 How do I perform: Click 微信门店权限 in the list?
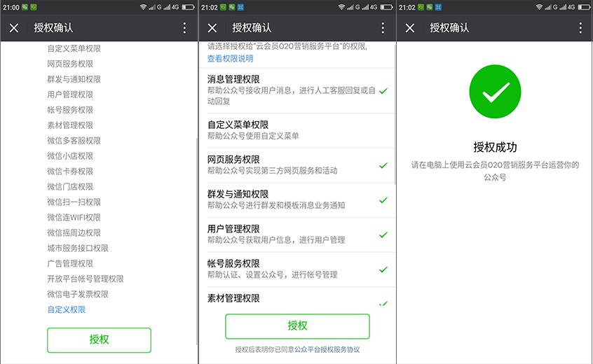[x=70, y=187]
